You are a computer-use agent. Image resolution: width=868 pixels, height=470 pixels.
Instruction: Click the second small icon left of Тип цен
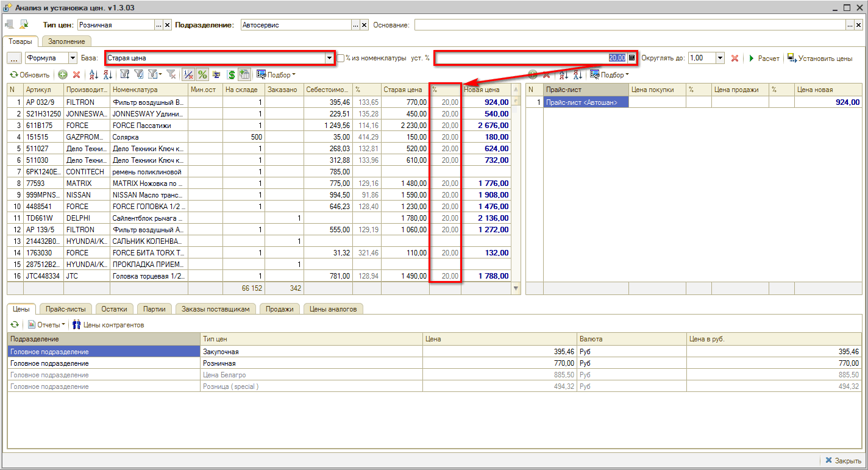24,24
